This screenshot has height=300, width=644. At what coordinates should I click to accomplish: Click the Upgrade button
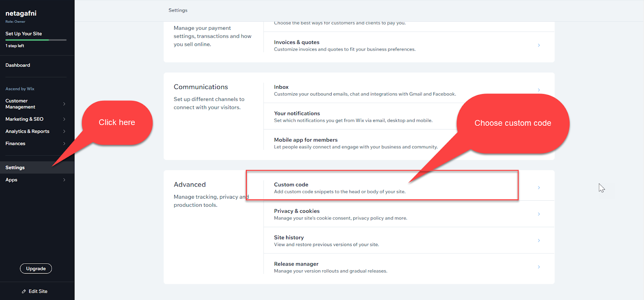click(35, 268)
